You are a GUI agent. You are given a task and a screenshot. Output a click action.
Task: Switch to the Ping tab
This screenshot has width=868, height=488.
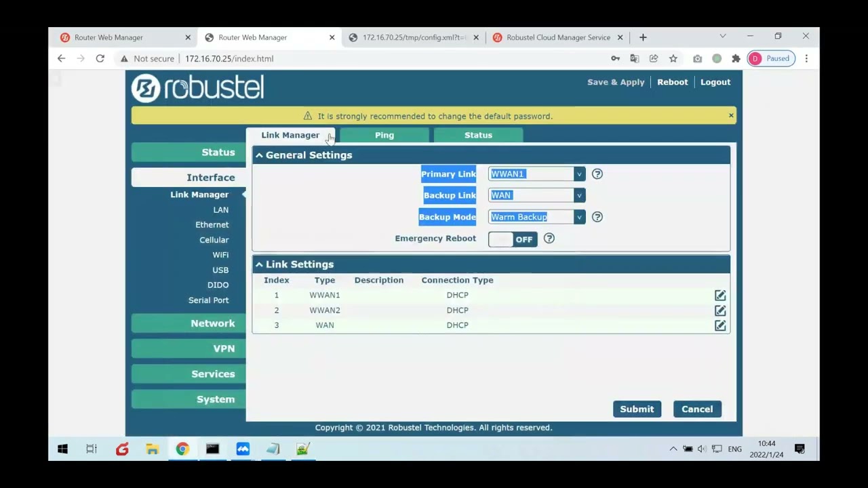(384, 135)
